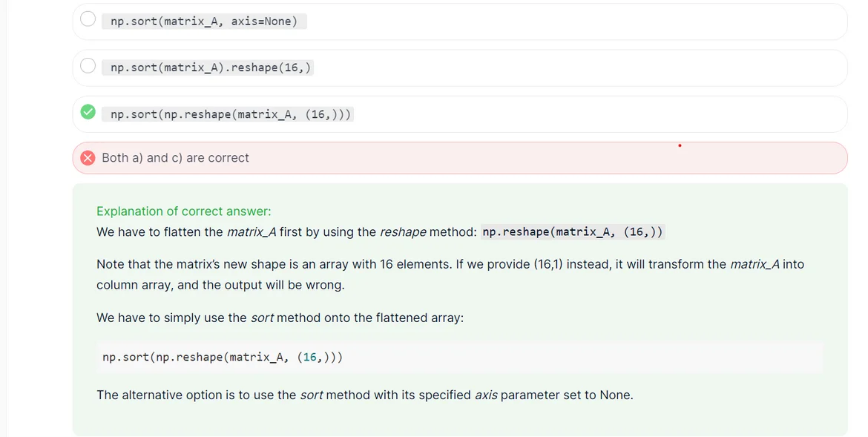Click the 'Both a) and c) are correct' text

(x=175, y=158)
